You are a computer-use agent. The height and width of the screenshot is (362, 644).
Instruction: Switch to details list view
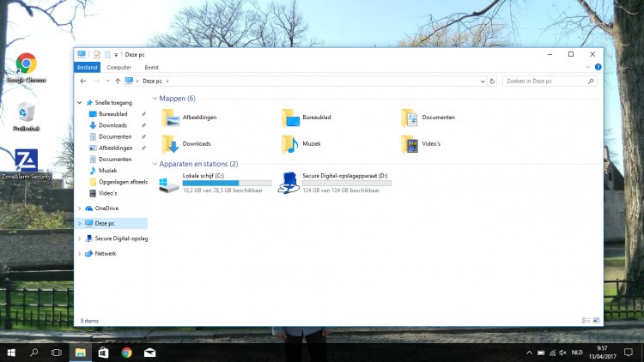coord(586,320)
